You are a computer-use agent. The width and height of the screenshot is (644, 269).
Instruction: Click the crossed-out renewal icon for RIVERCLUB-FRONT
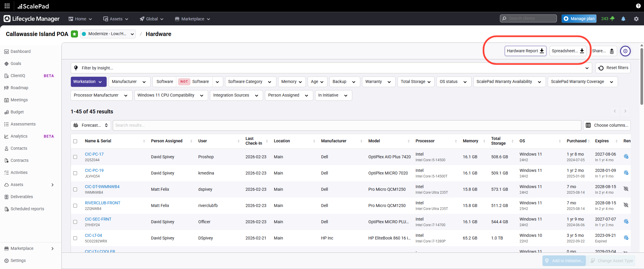click(x=626, y=205)
